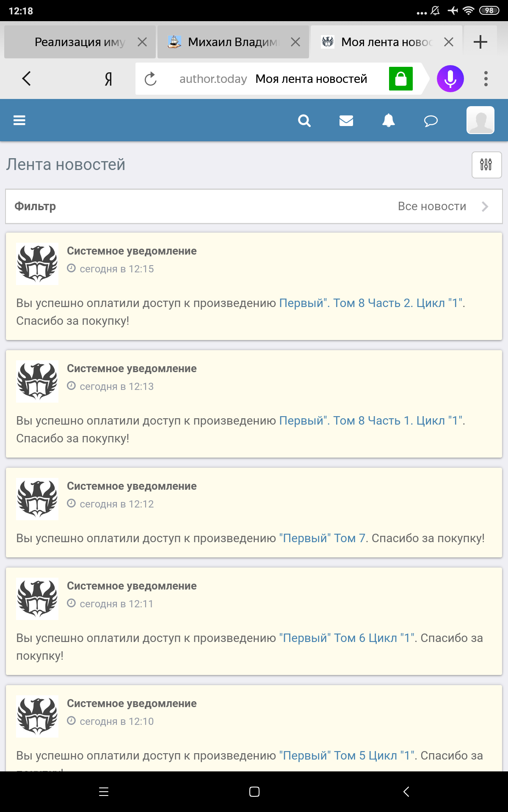Switch to the 'Михаил Владим' tab
508x812 pixels.
(x=233, y=42)
